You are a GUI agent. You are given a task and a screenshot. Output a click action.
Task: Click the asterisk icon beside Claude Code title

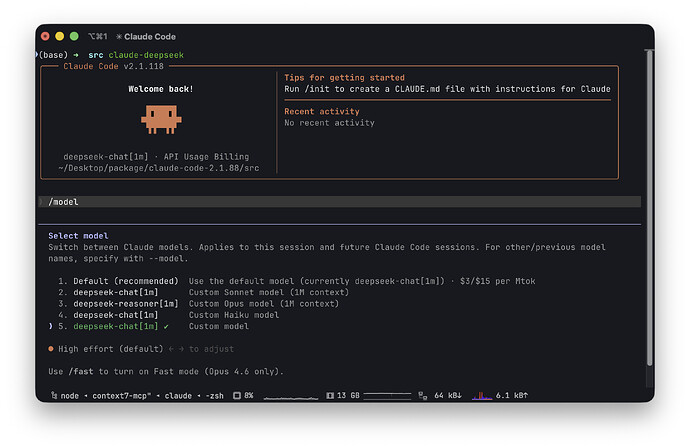[x=119, y=37]
